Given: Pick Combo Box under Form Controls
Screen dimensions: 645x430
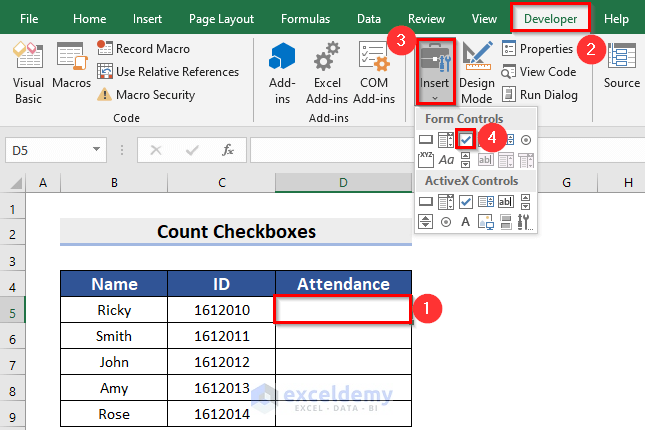Looking at the screenshot, I should pyautogui.click(x=445, y=140).
